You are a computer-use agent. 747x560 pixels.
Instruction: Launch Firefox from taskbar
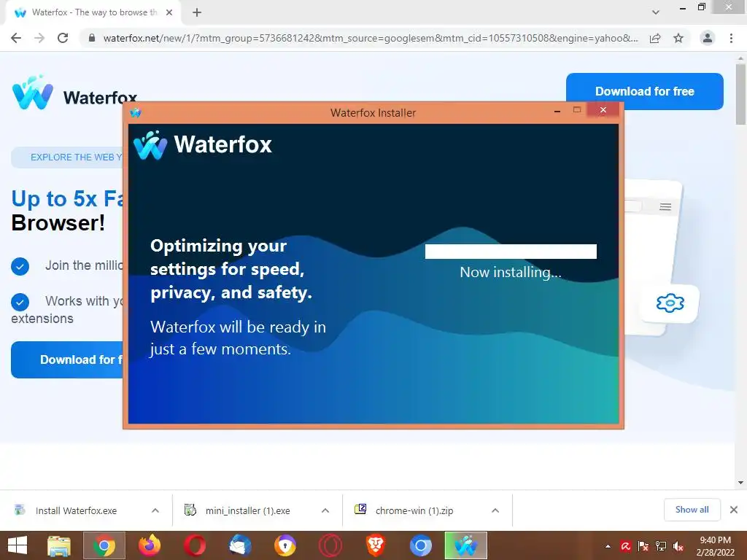[x=149, y=545]
